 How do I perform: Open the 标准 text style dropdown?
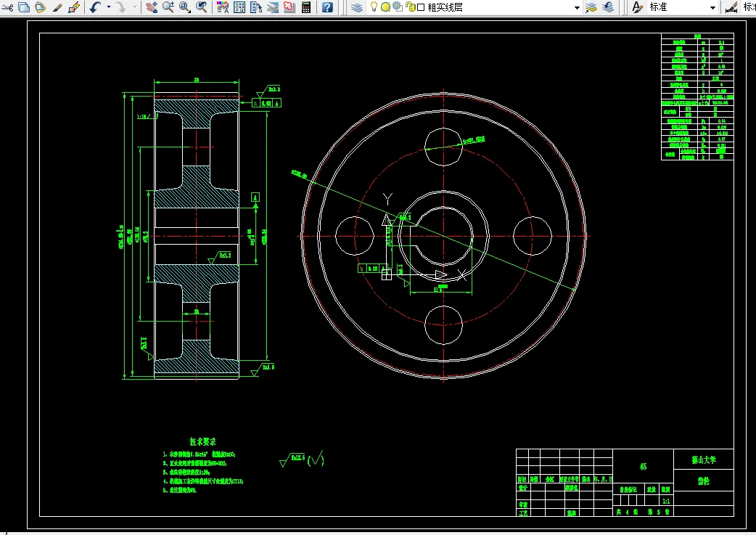(712, 8)
